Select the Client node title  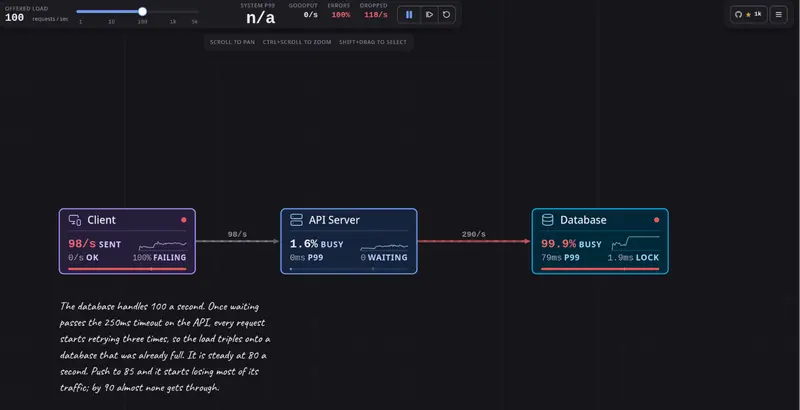tap(102, 220)
